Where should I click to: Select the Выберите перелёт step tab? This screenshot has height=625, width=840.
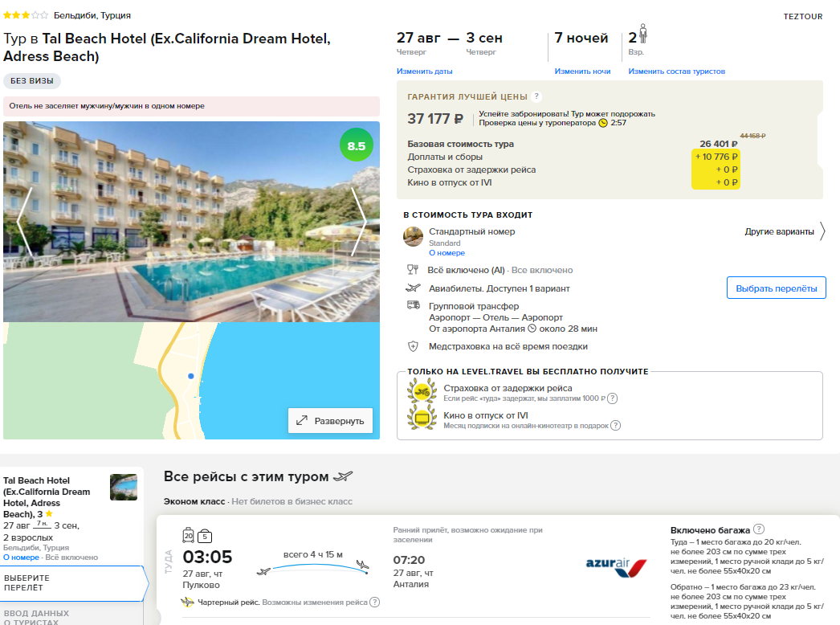(x=72, y=583)
